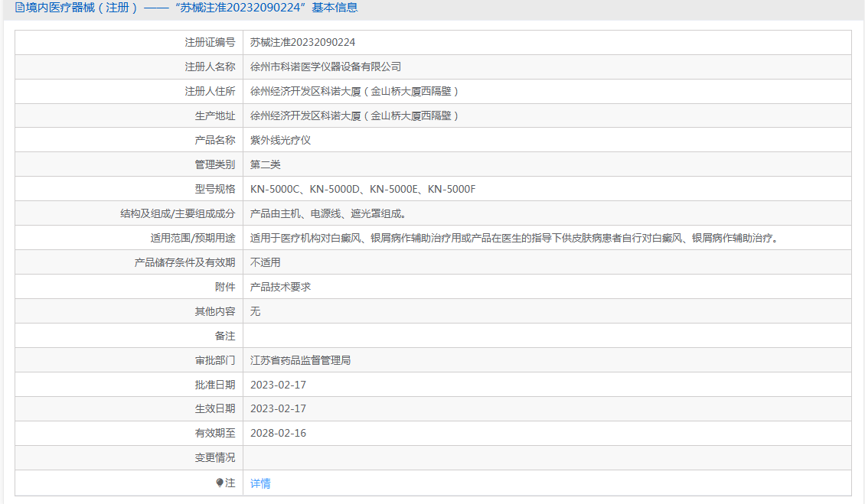
Task: Click the 备注 label
Action: 225,336
